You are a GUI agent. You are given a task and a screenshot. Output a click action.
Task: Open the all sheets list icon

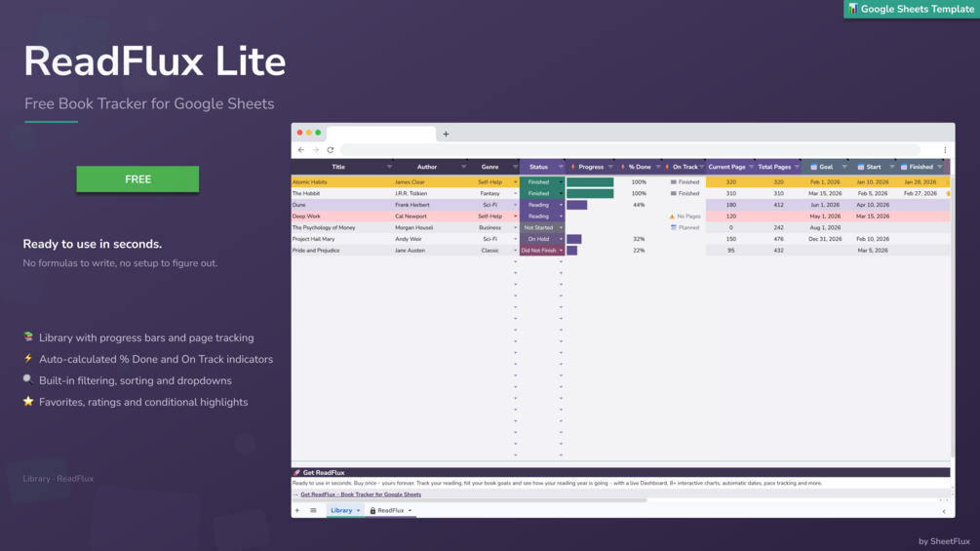[x=313, y=510]
